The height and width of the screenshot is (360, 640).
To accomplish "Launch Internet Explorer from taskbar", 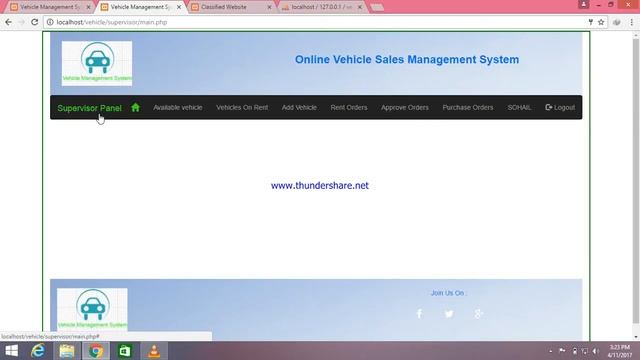I will [38, 351].
